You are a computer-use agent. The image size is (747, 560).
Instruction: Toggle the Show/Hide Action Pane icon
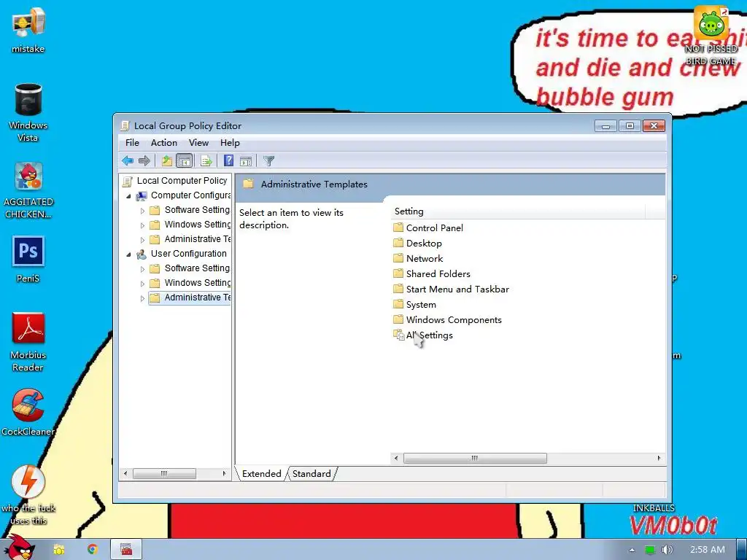pos(245,161)
